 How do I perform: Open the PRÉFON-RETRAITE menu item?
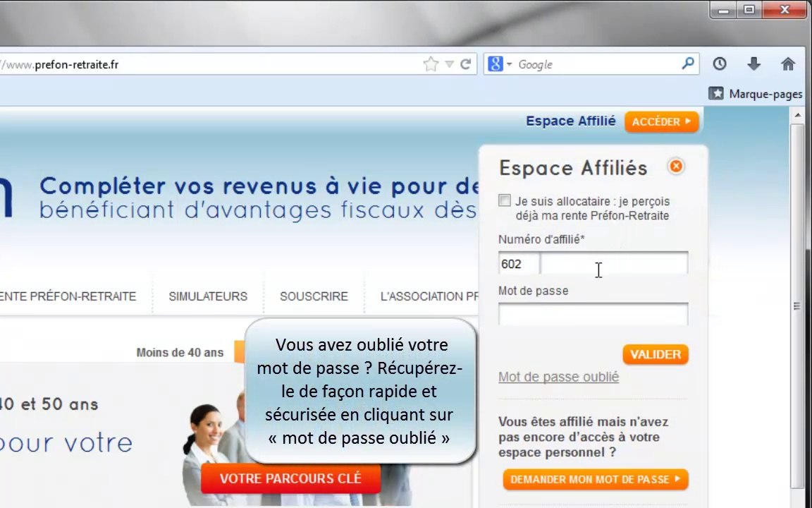(68, 296)
